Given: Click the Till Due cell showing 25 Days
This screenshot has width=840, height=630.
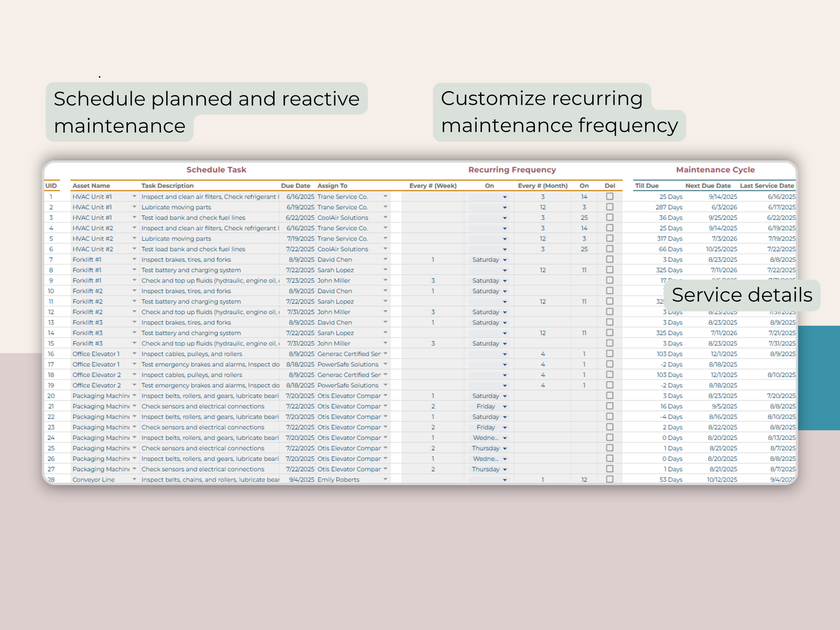Looking at the screenshot, I should [670, 196].
